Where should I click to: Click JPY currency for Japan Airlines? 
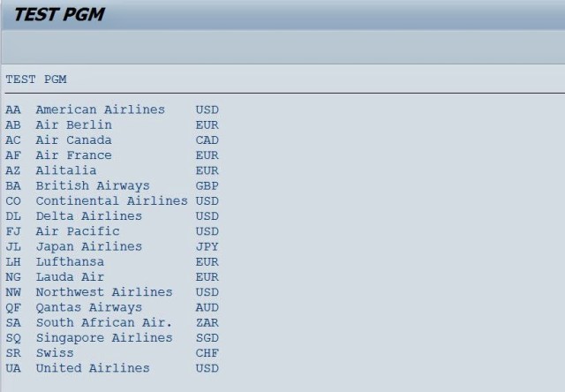[207, 247]
